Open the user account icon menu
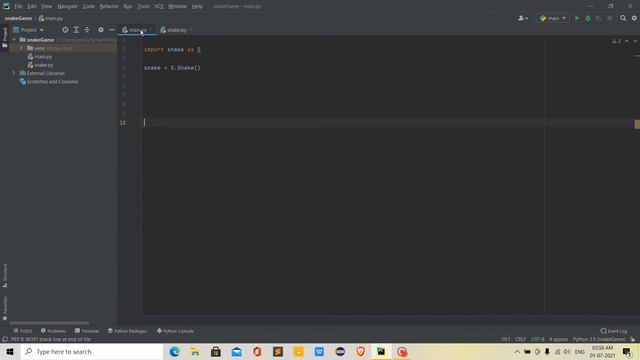 522,18
